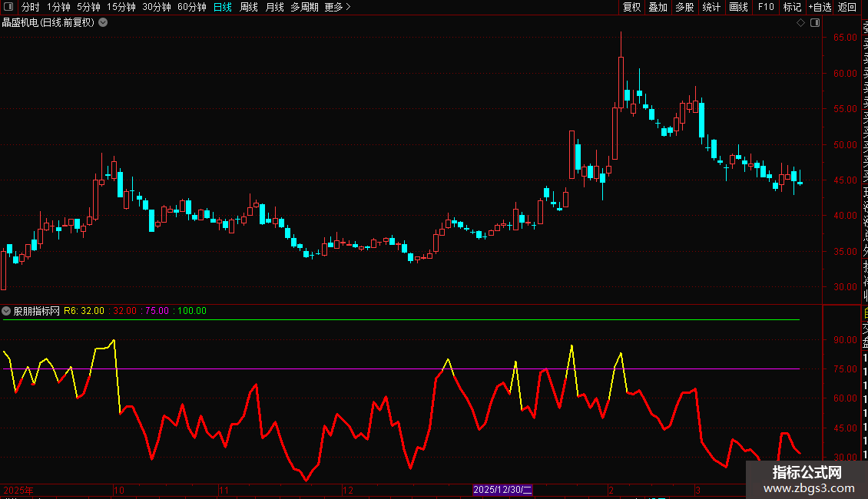Click the 10 month label on time axis
Viewport: 868px width, 499px height.
click(x=119, y=490)
